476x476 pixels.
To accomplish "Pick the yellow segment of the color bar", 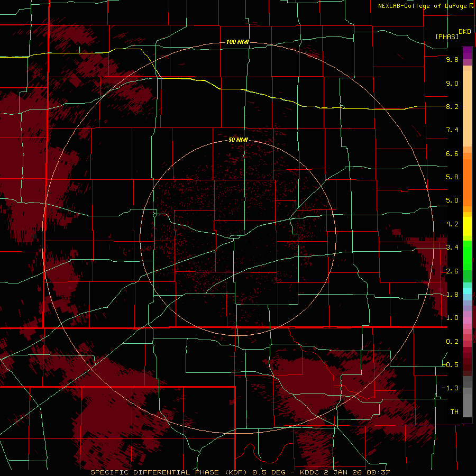I will 467,226.
